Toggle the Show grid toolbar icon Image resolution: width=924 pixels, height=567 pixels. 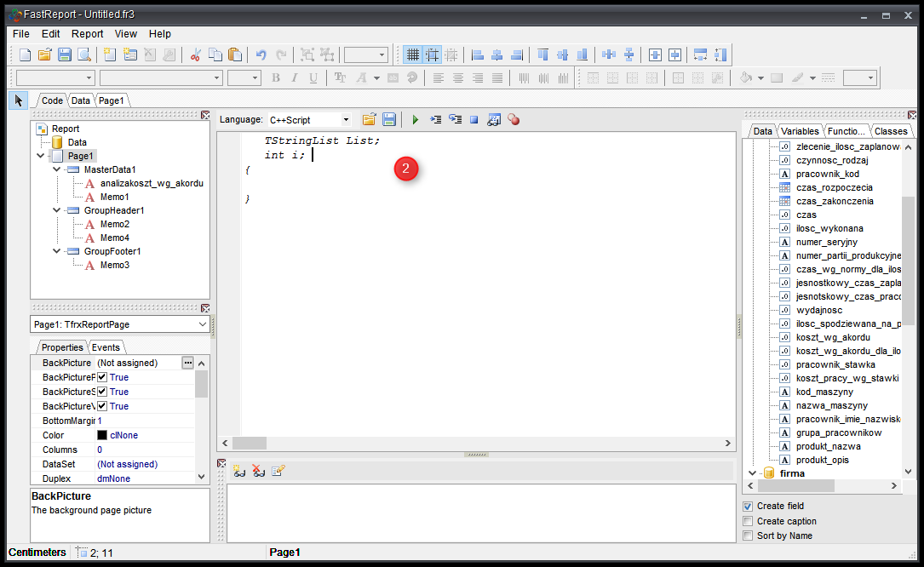[x=412, y=54]
